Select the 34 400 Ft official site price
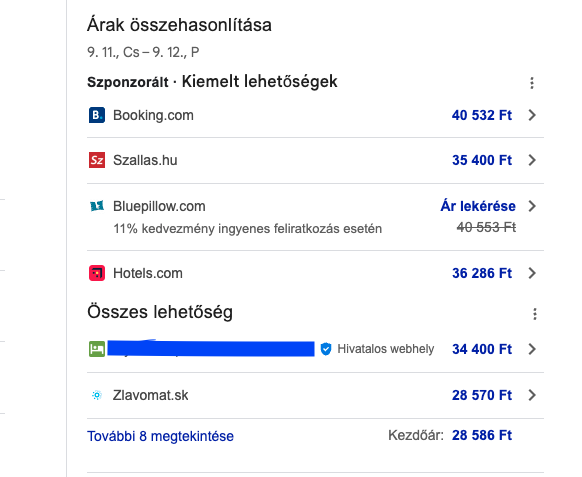This screenshot has width=582, height=477. 482,349
